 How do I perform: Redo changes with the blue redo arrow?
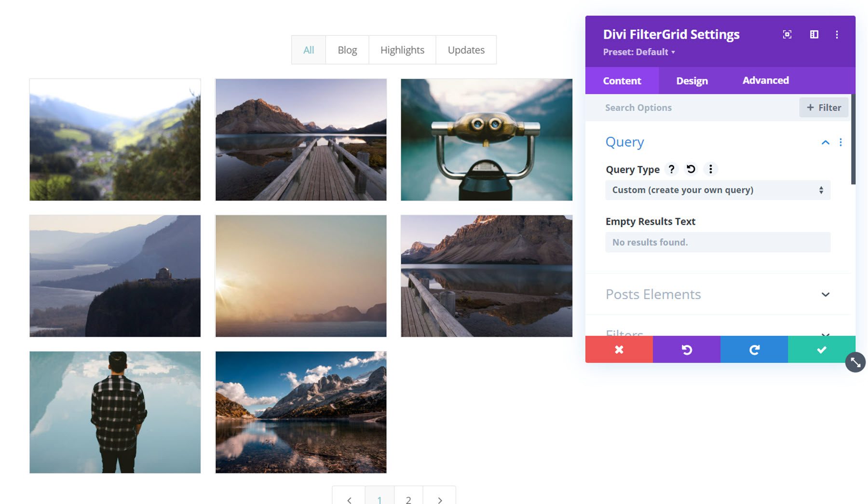pos(754,349)
